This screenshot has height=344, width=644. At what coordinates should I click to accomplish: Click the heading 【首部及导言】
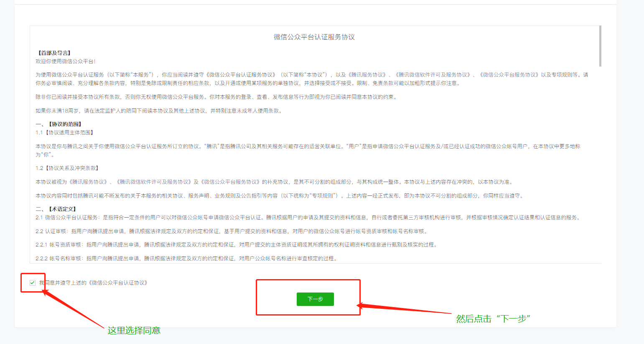(54, 53)
